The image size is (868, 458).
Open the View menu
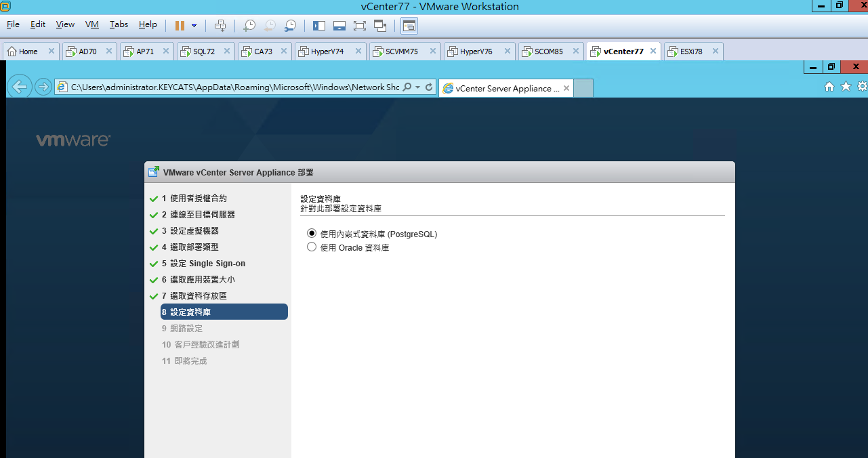coord(65,24)
